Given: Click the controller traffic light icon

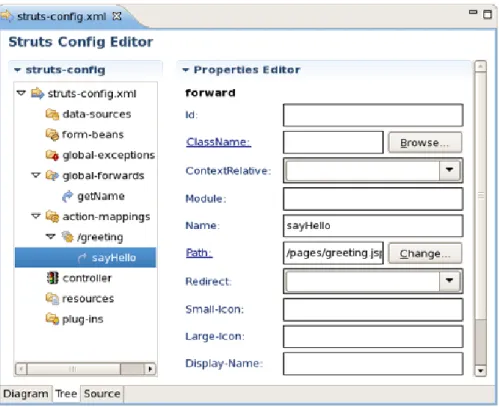Looking at the screenshot, I should coord(52,278).
